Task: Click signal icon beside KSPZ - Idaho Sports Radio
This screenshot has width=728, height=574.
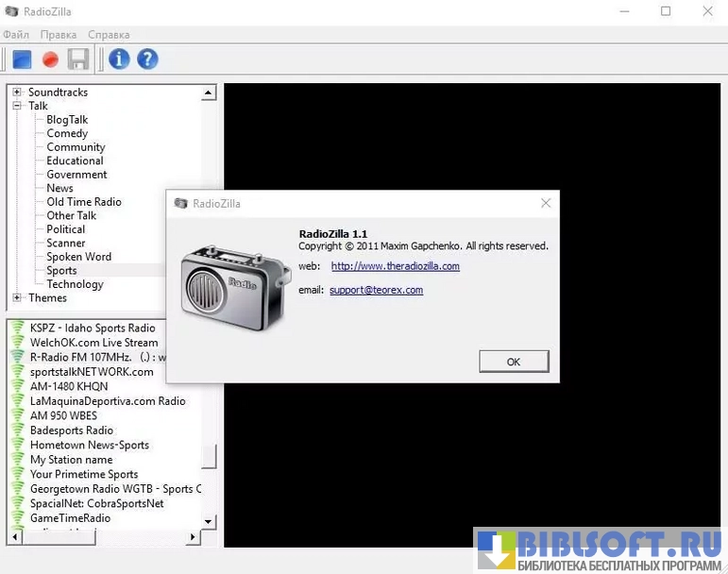Action: (17, 329)
